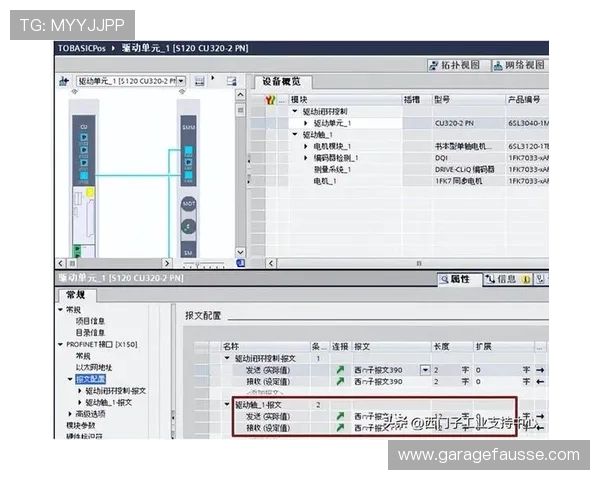Open the Topology view (拓扑视图) tab
The width and height of the screenshot is (600, 480).
point(458,65)
